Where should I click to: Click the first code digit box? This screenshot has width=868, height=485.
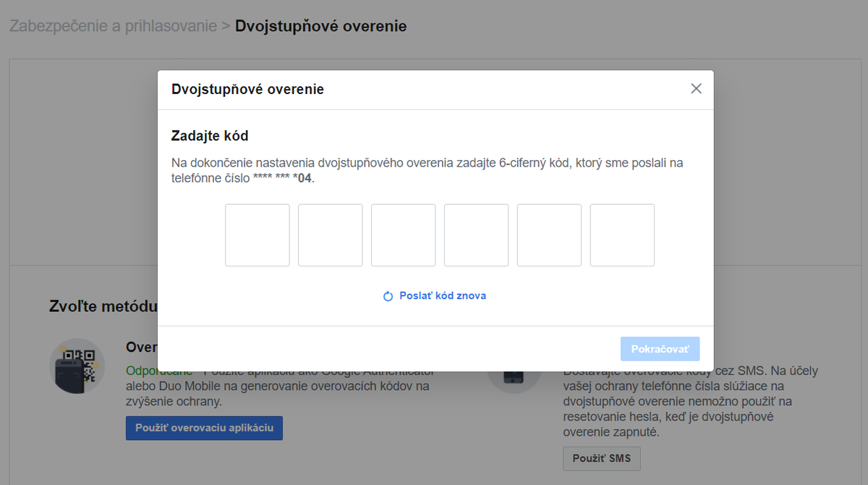pyautogui.click(x=258, y=235)
